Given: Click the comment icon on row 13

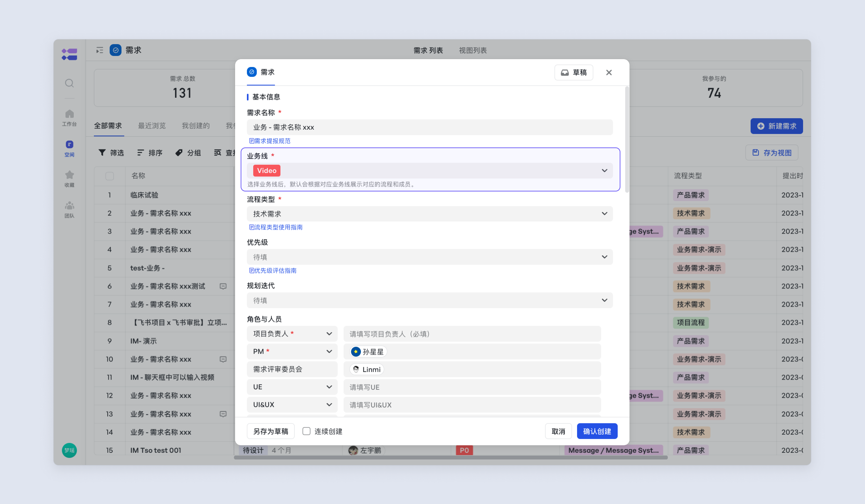Looking at the screenshot, I should 223,414.
